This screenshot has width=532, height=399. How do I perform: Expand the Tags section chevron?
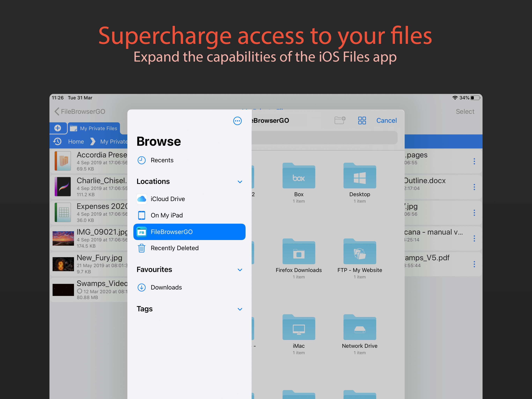[240, 309]
